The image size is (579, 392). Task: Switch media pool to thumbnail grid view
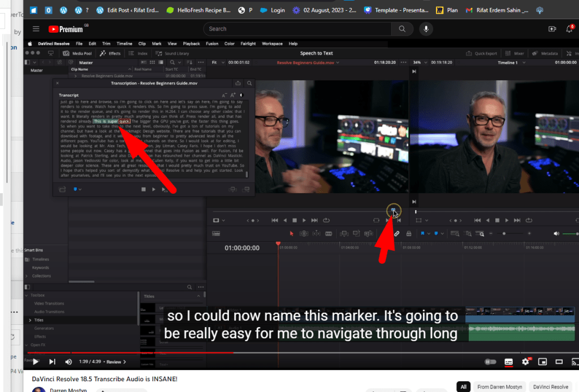pyautogui.click(x=152, y=62)
